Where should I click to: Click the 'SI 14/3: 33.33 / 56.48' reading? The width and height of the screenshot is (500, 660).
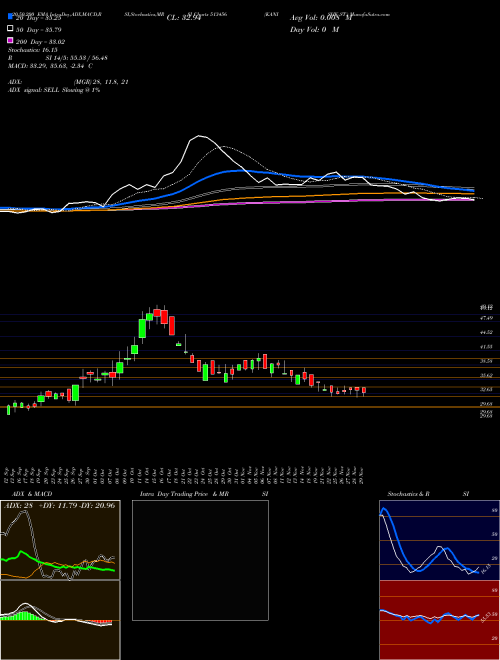pos(77,58)
